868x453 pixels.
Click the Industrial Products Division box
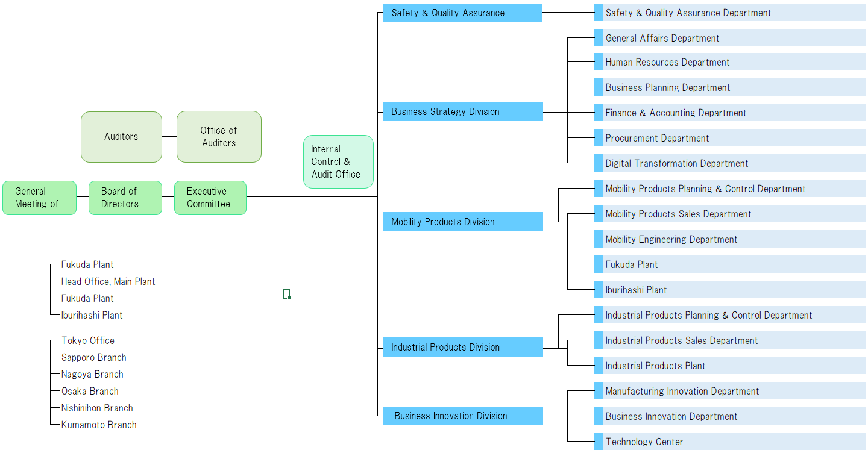coord(462,347)
